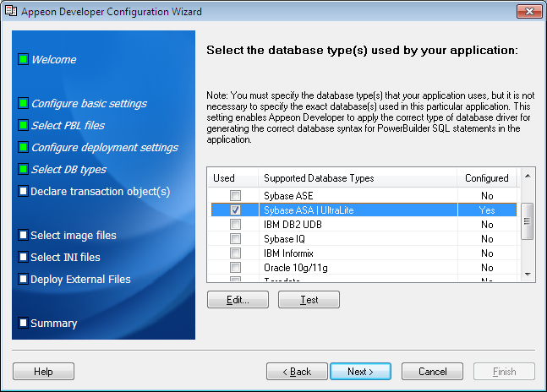Select the Oracle 10g/11g row text
The width and height of the screenshot is (547, 392).
296,268
